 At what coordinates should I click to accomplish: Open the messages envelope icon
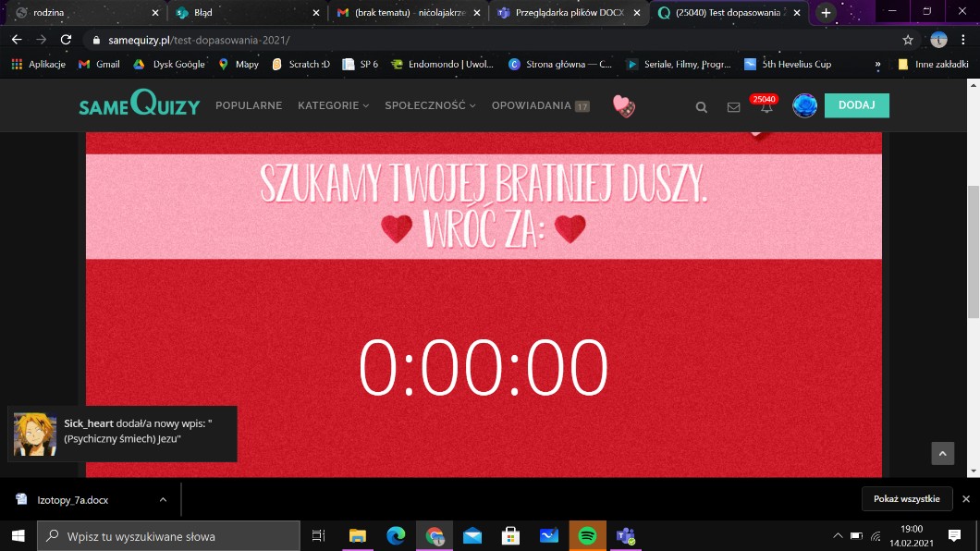pos(733,107)
